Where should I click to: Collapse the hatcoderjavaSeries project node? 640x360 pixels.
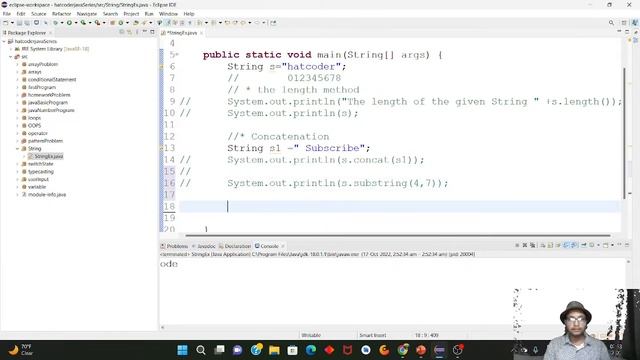(4, 41)
